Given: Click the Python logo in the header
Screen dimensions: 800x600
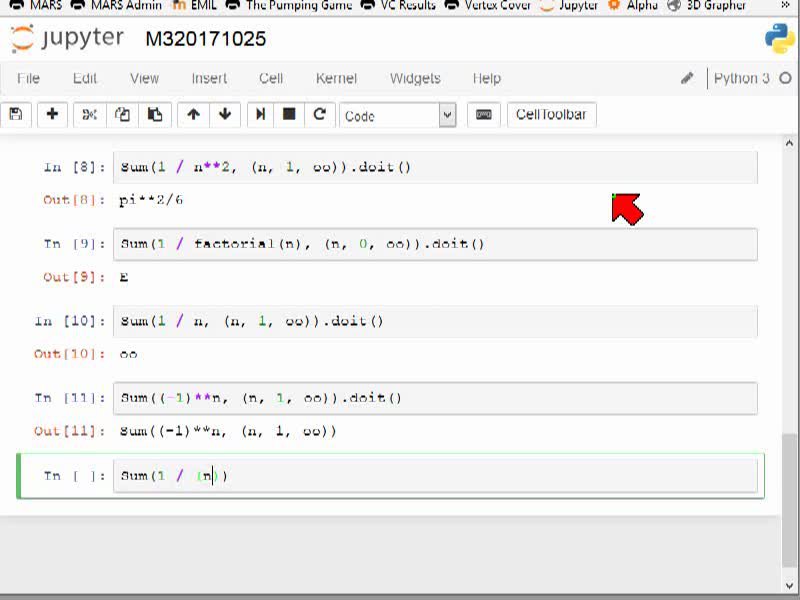Looking at the screenshot, I should [779, 38].
